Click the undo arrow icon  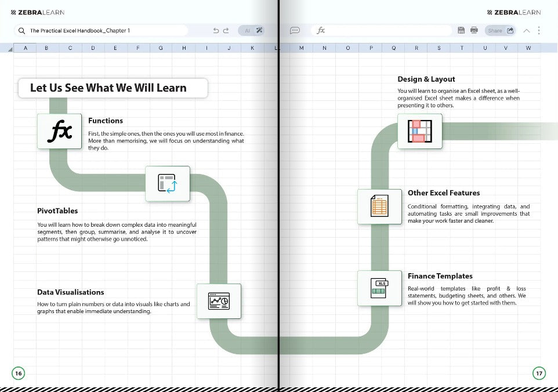click(x=216, y=31)
